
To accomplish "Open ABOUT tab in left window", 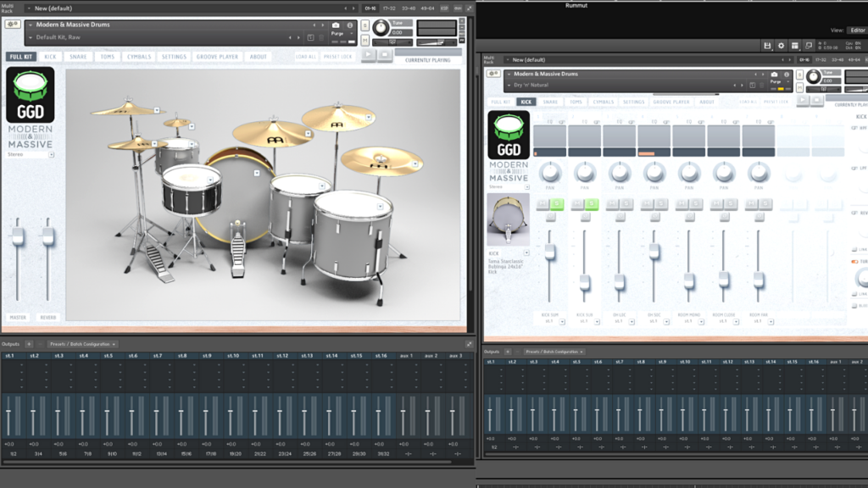I will 258,57.
